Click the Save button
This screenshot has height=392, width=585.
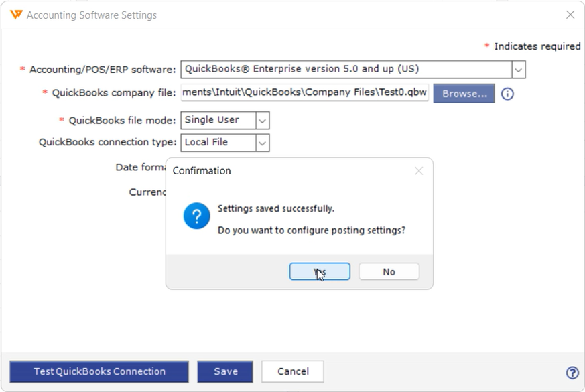[x=225, y=371]
